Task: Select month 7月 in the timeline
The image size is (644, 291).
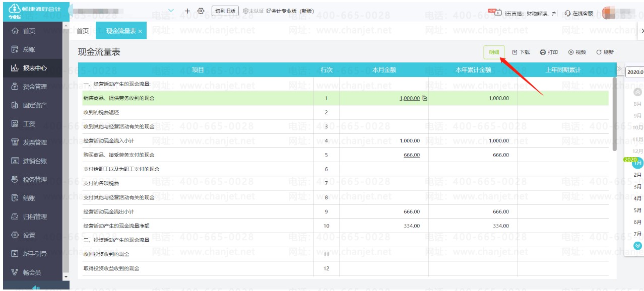Action: (638, 234)
